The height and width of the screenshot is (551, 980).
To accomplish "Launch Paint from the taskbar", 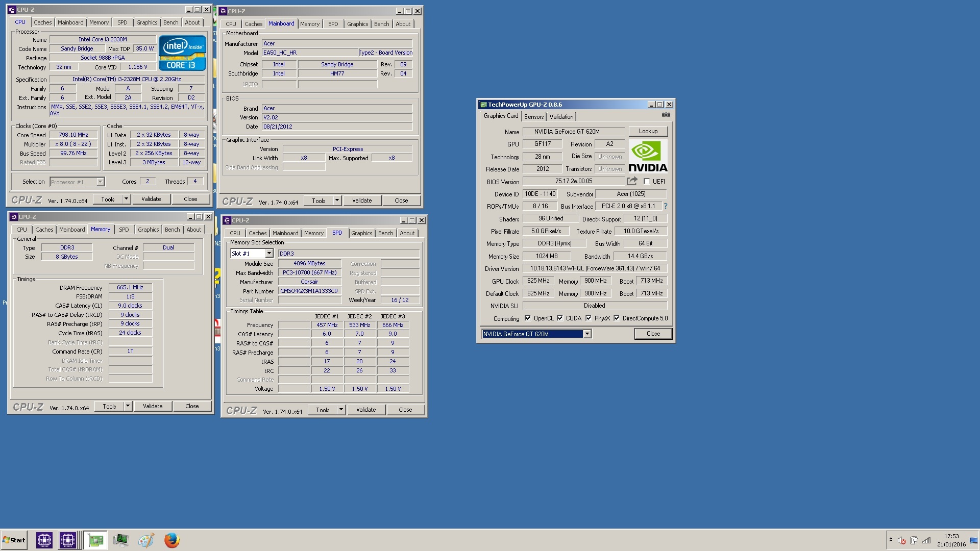I will pyautogui.click(x=146, y=540).
